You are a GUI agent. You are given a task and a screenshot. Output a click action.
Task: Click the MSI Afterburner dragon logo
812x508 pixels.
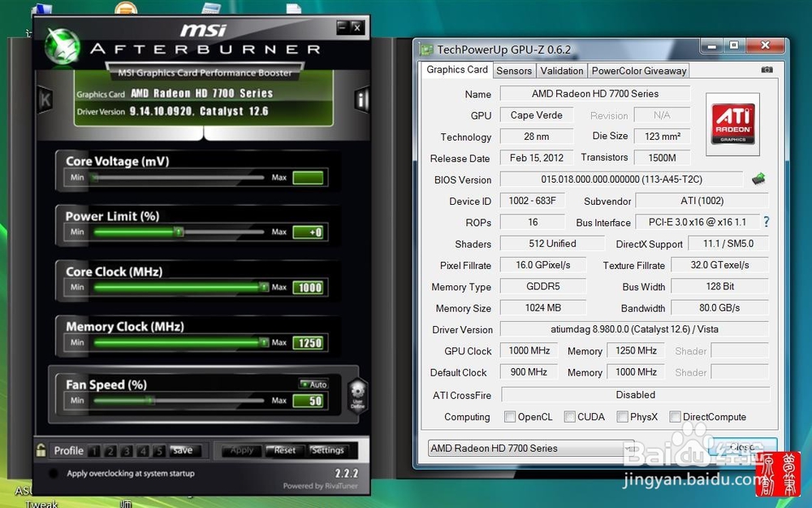click(x=63, y=47)
